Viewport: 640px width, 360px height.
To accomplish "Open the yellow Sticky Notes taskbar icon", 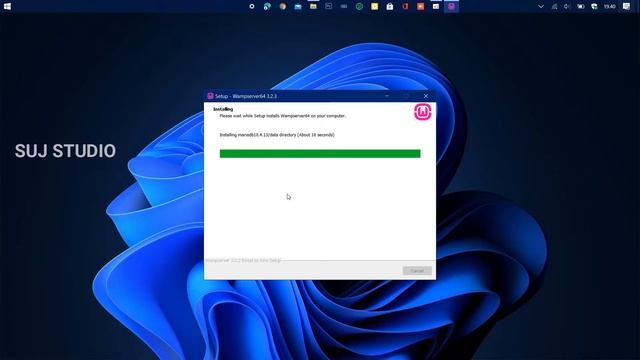I will (x=374, y=6).
